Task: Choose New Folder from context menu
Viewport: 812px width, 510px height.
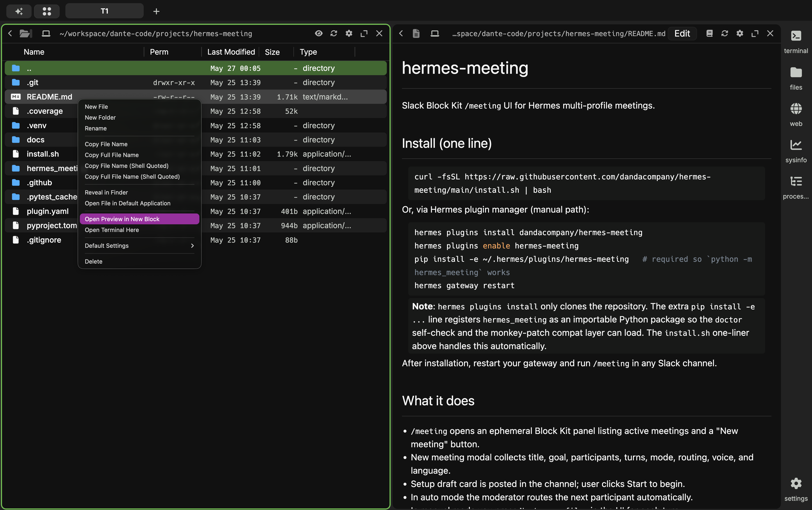Action: [140, 117]
